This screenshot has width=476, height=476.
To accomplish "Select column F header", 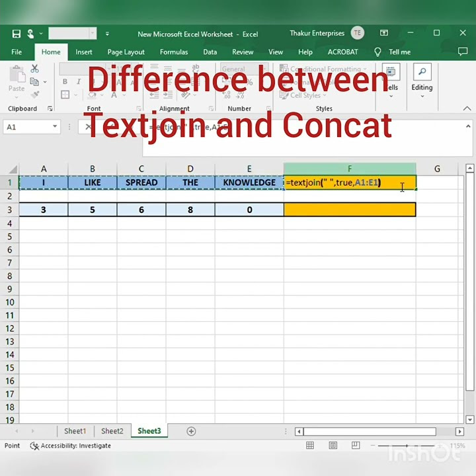I will tap(350, 169).
